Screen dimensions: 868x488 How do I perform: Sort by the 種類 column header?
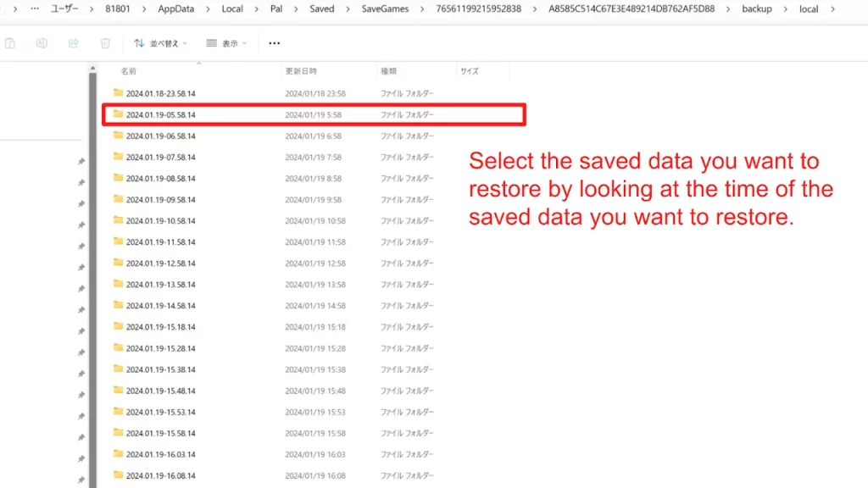tap(388, 71)
